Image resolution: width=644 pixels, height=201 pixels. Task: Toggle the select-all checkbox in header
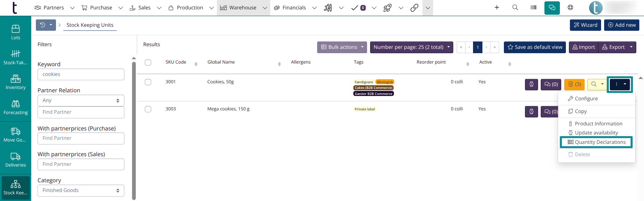pos(148,63)
